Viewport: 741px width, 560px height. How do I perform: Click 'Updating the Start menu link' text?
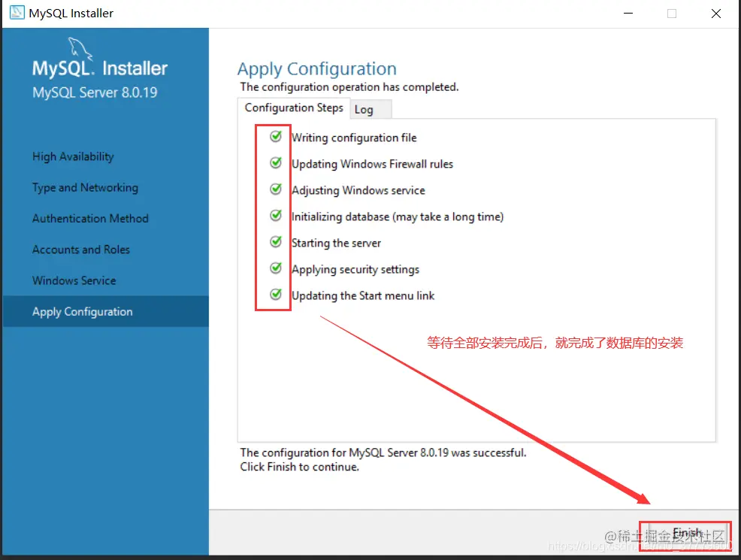pyautogui.click(x=363, y=296)
